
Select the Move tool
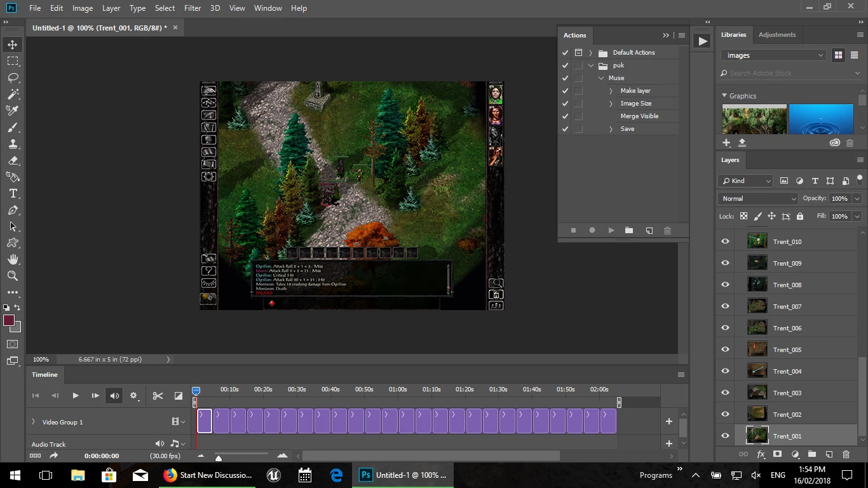tap(13, 44)
